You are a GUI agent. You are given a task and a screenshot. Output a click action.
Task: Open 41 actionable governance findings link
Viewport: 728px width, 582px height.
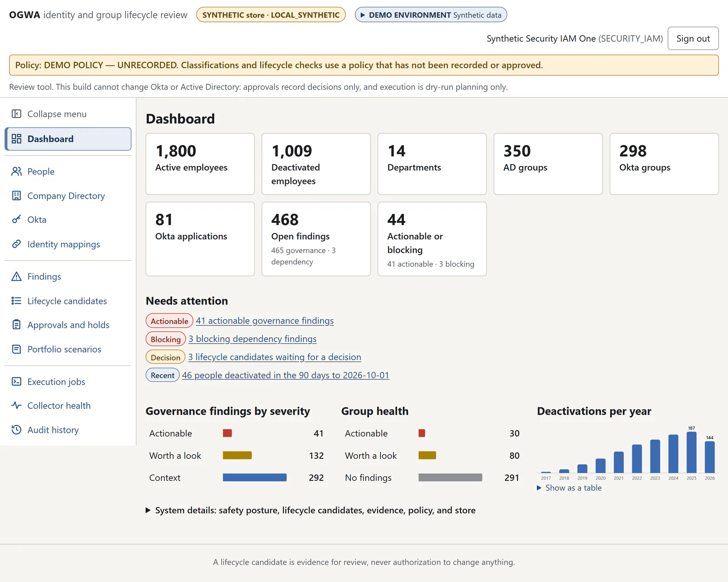tap(265, 321)
